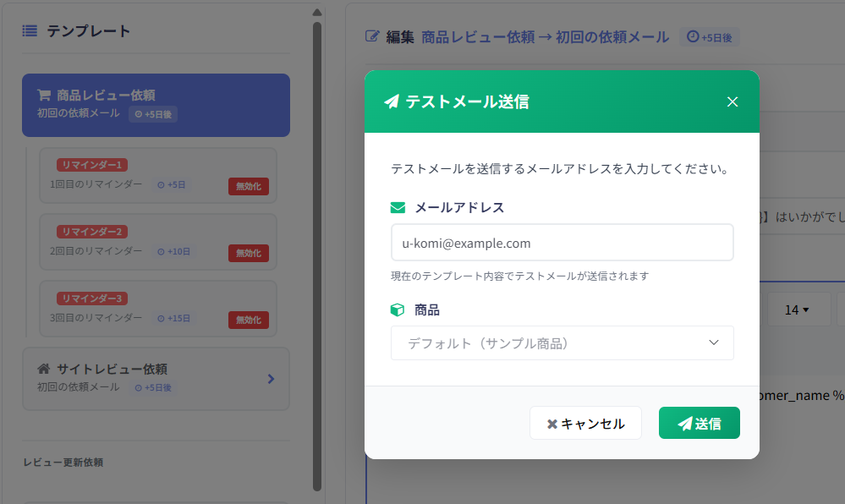Click the list icon beside テンプレート heading
The image size is (845, 504).
pyautogui.click(x=30, y=30)
